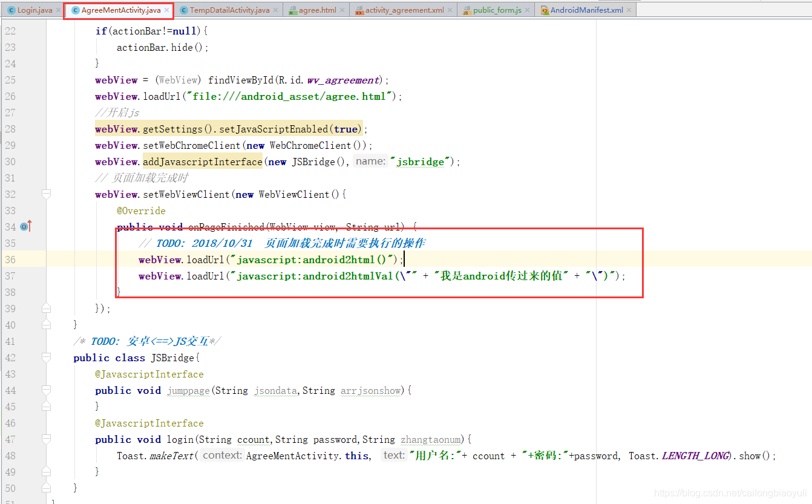
Task: Click the onPageFinished method name on line 34
Action: 226,227
